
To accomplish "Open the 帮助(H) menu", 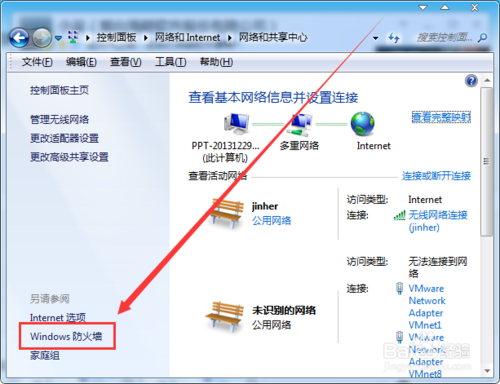I will 216,62.
